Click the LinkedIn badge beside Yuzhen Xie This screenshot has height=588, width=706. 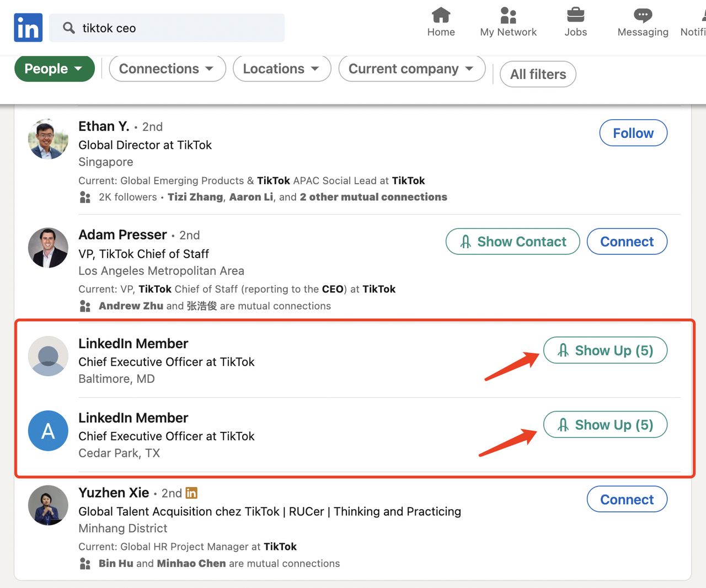click(x=191, y=493)
